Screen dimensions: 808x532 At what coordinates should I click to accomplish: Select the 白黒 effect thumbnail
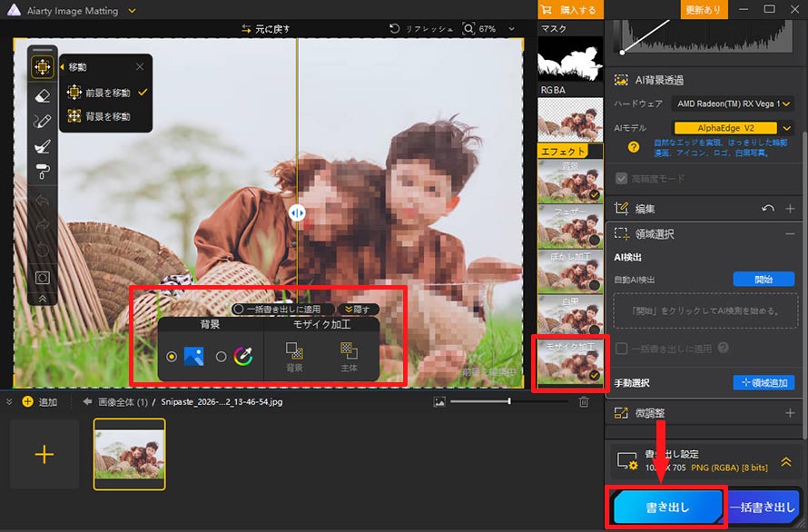click(570, 316)
